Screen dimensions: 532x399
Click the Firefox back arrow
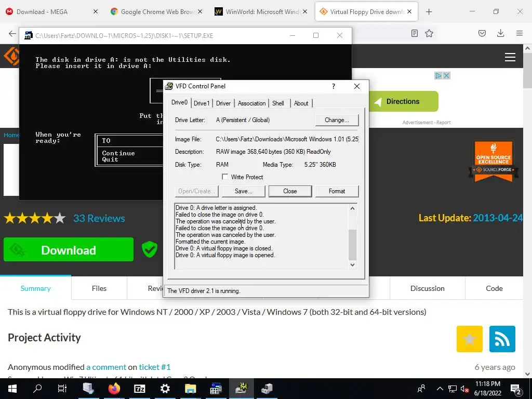[x=12, y=33]
